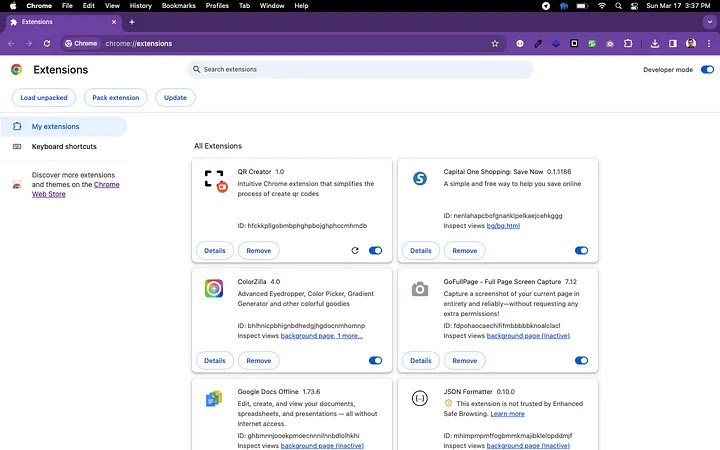Click the green extension toolbar icon
The height and width of the screenshot is (450, 720).
592,44
